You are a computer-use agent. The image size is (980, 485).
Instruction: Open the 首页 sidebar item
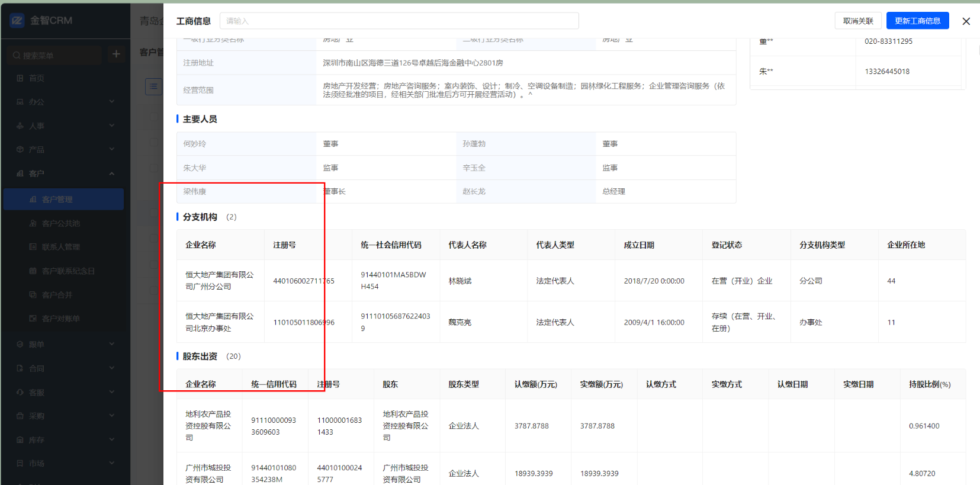click(x=65, y=78)
